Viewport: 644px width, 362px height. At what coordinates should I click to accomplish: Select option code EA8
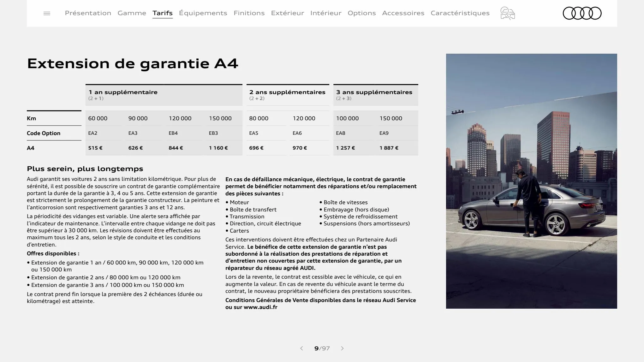tap(341, 133)
